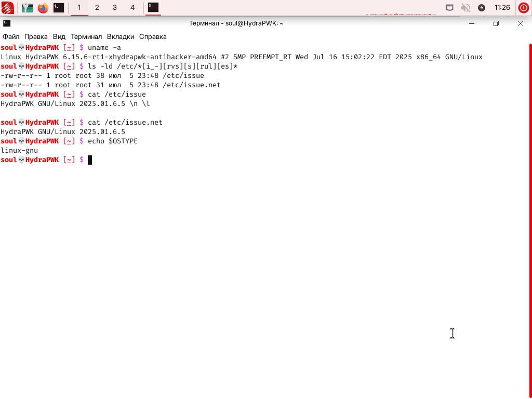The height and width of the screenshot is (399, 532).
Task: Launch Firefox from the top panel
Action: pyautogui.click(x=43, y=7)
